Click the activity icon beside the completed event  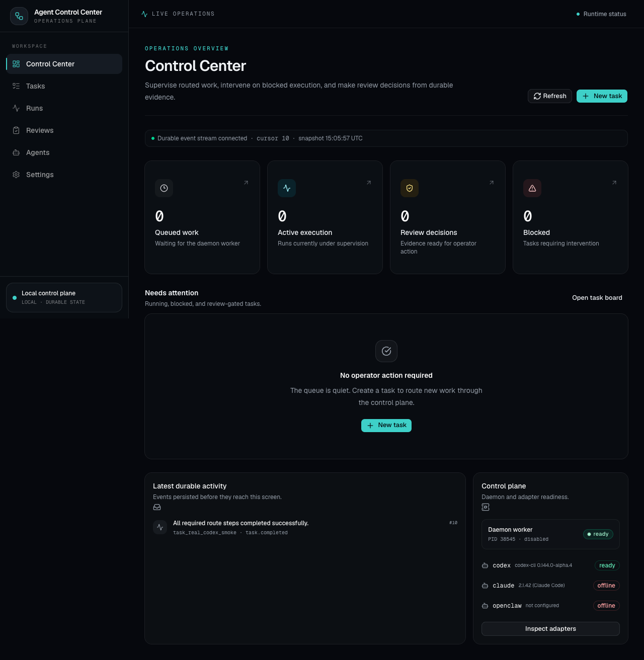coord(160,527)
